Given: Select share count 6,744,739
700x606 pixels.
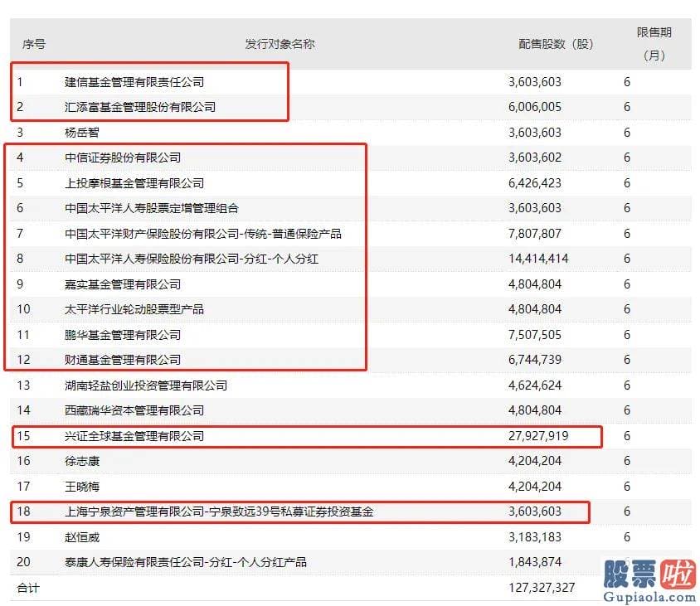Looking at the screenshot, I should click(535, 360).
